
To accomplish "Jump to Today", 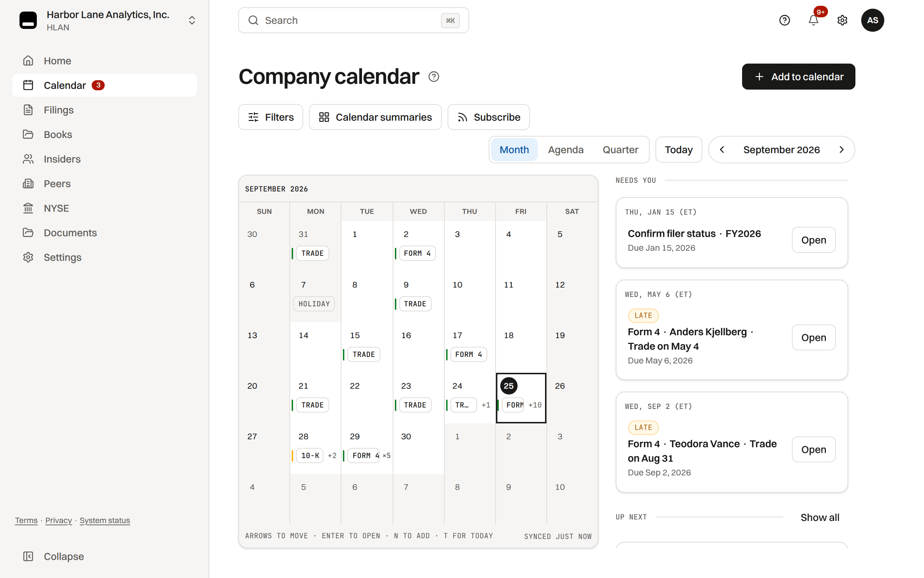I will coord(679,150).
